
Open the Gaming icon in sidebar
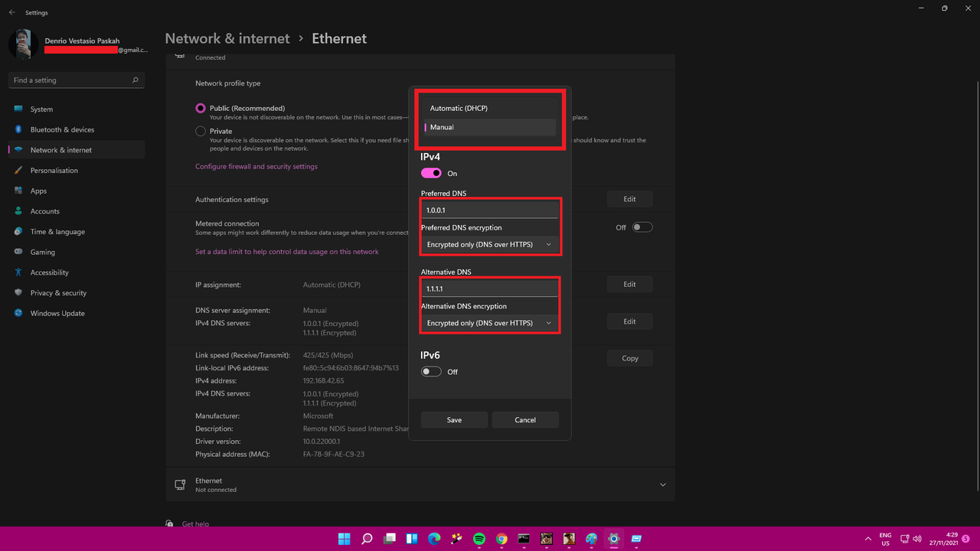pyautogui.click(x=18, y=252)
